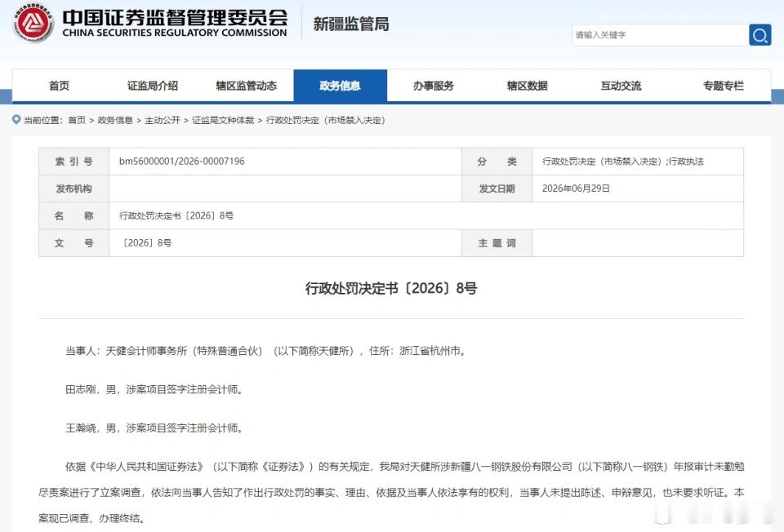
Task: Click the line ending 案现已调查、办理终结
Action: pos(92,518)
